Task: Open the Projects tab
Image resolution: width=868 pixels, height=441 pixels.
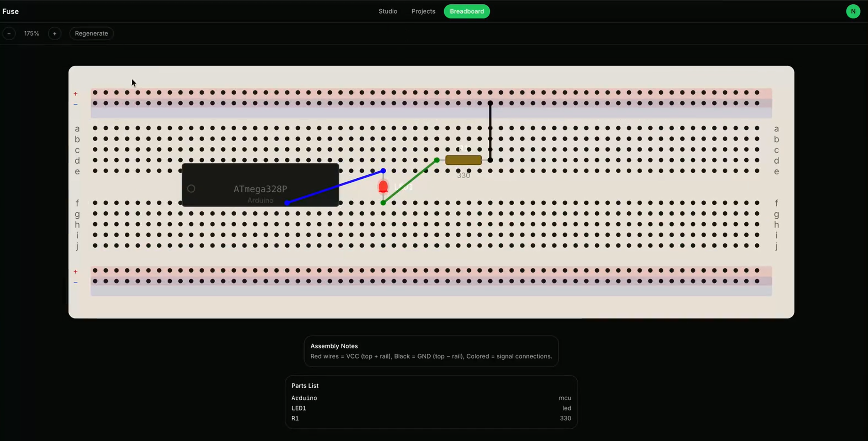Action: [423, 11]
